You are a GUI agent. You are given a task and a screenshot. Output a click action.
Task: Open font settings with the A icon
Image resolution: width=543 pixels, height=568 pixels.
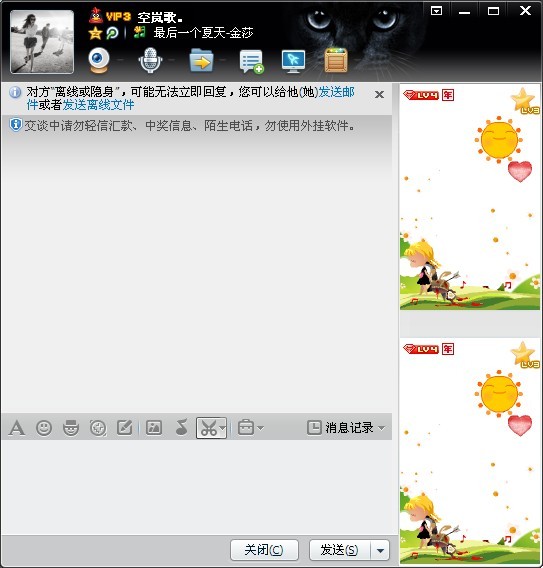(x=17, y=428)
